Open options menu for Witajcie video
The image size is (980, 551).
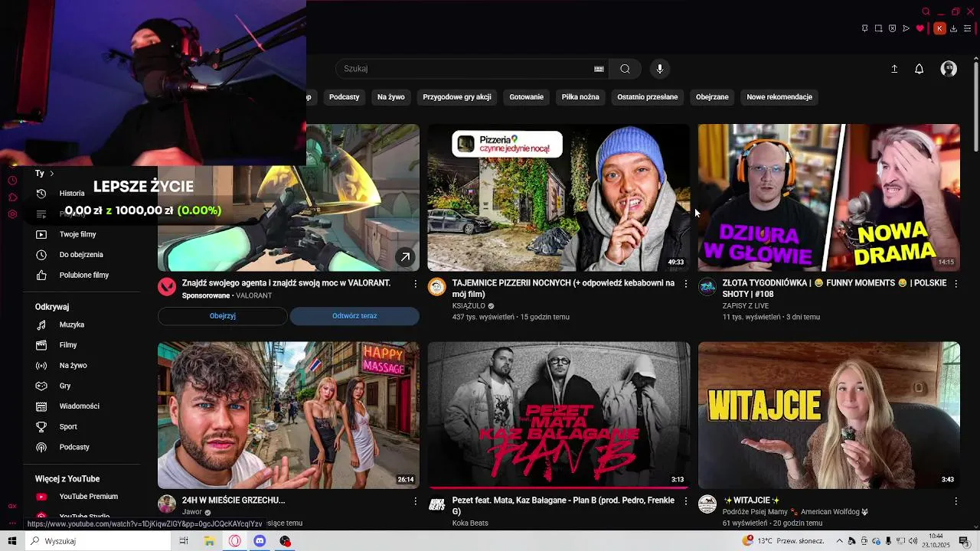click(x=956, y=501)
